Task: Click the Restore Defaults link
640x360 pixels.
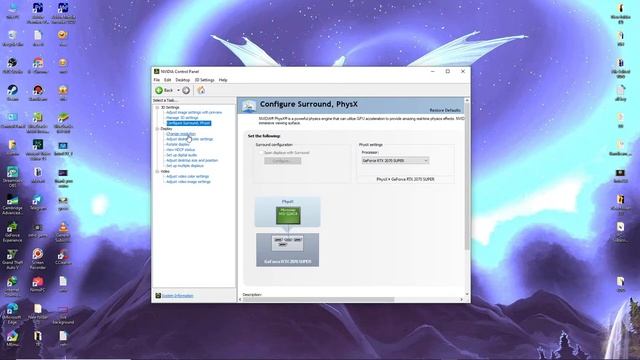Action: [445, 110]
